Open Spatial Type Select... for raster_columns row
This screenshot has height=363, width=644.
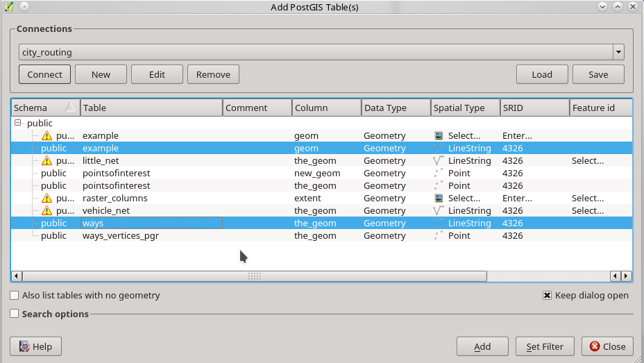point(464,198)
